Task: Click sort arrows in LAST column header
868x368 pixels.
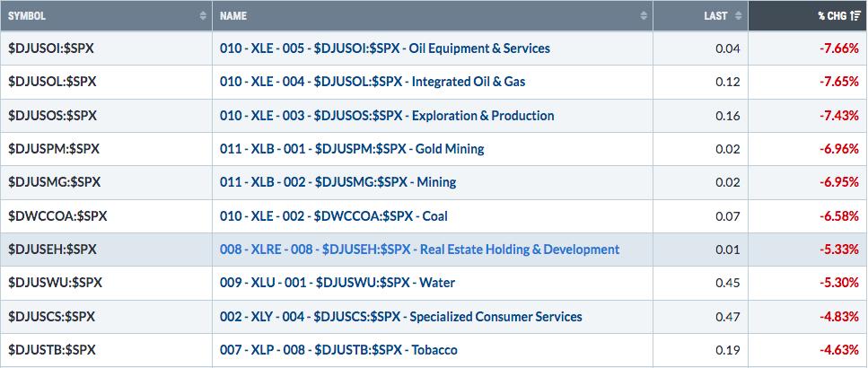Action: (739, 16)
